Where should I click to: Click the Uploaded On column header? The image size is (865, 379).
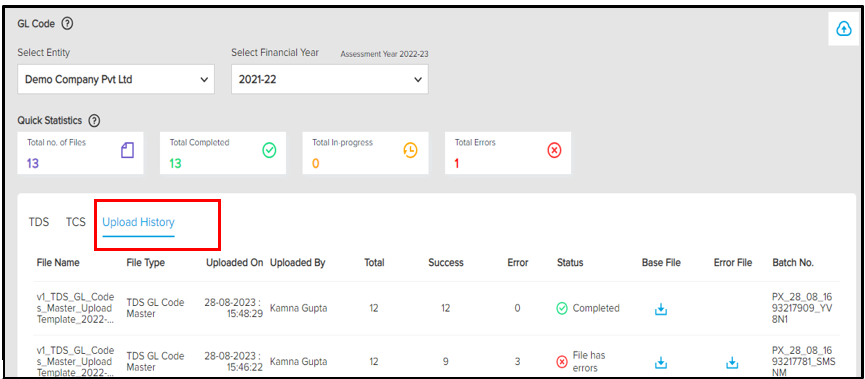pyautogui.click(x=234, y=263)
